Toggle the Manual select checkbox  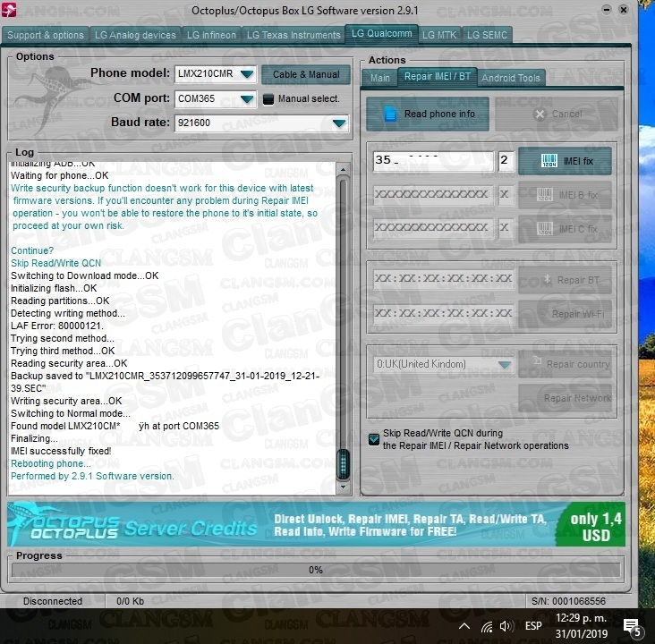tap(268, 99)
